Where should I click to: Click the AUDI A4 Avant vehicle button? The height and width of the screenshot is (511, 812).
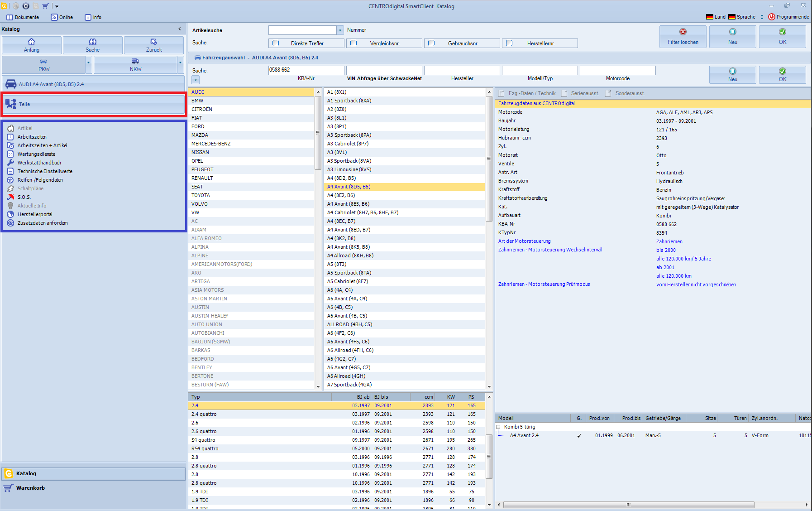coord(93,84)
